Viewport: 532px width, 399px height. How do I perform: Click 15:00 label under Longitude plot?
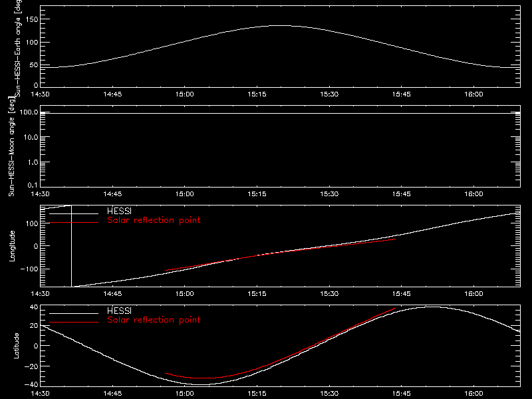185,294
